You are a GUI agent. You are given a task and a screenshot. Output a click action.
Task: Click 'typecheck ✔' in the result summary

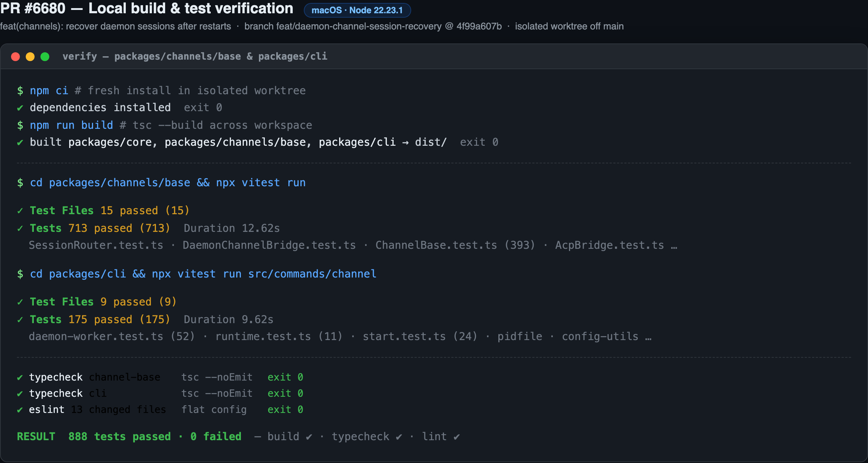coord(367,437)
